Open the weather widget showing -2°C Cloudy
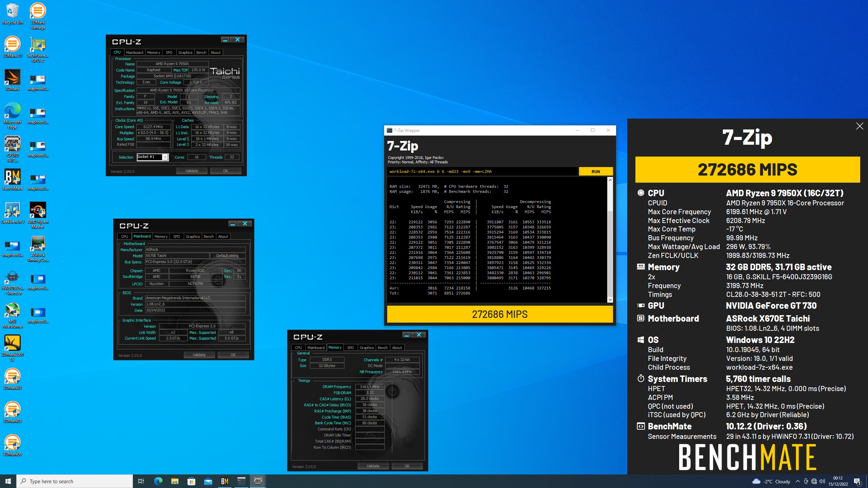 (771, 481)
